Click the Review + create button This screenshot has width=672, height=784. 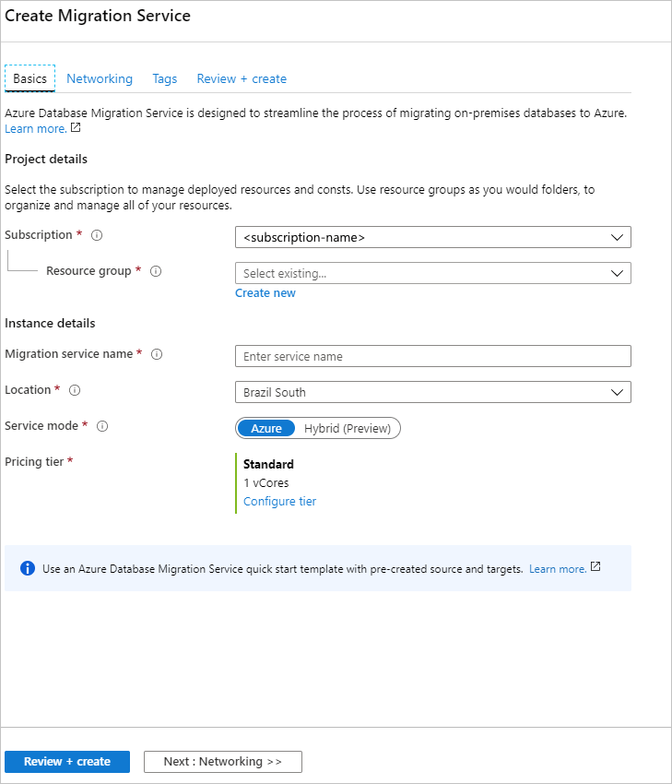(66, 761)
